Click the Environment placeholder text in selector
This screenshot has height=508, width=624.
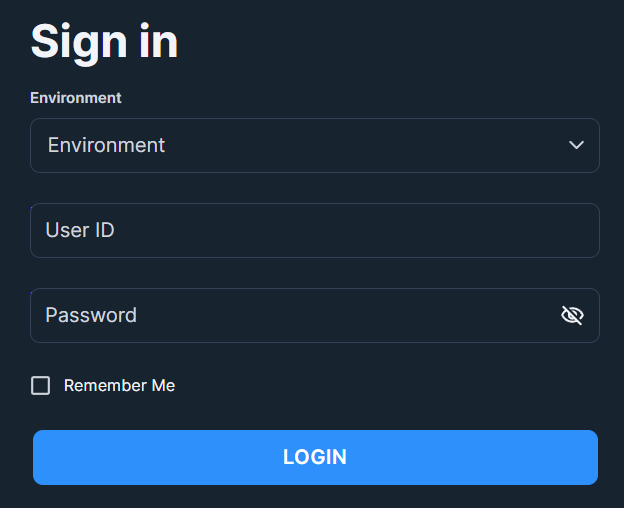point(106,145)
